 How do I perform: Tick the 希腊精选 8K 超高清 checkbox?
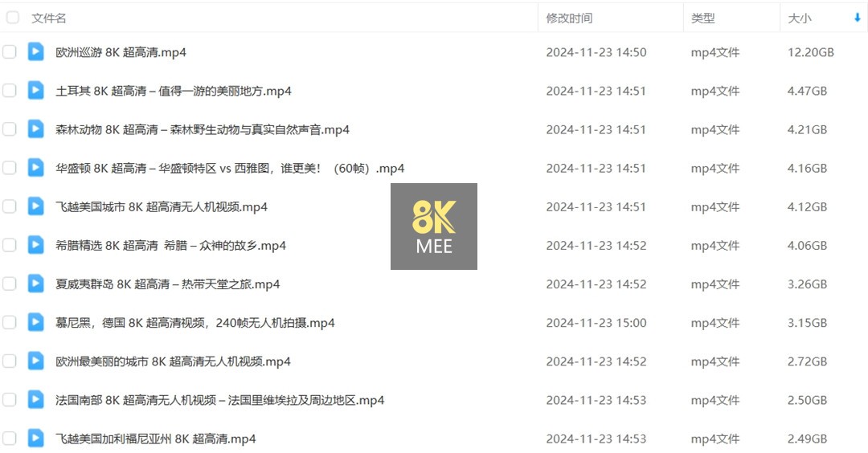pyautogui.click(x=10, y=246)
